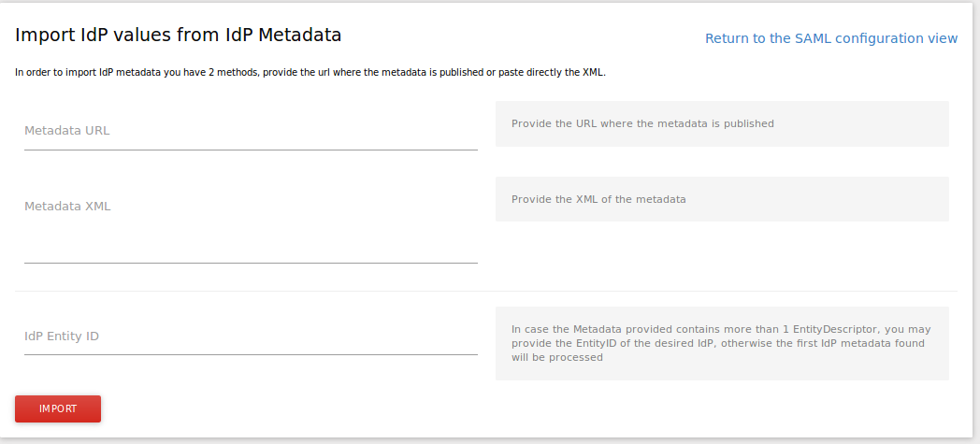Click the 'Import IdP values from IdP Metadata' heading

[179, 36]
